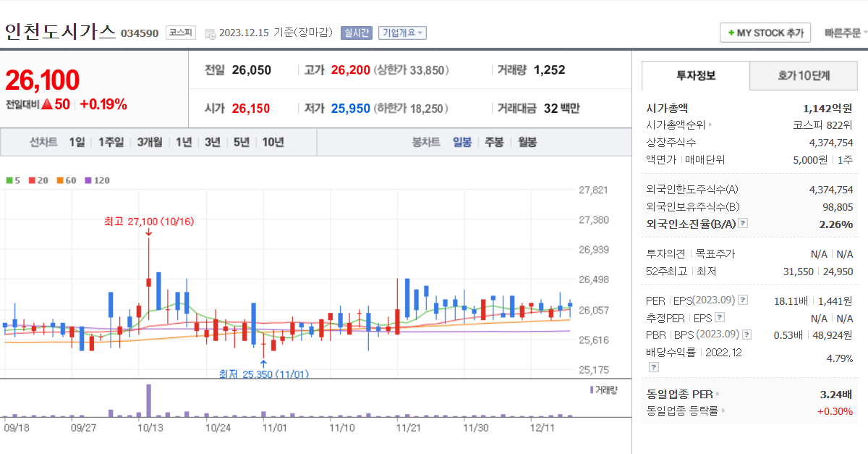Click the 동일업종 PER value 3.24배

coord(836,395)
